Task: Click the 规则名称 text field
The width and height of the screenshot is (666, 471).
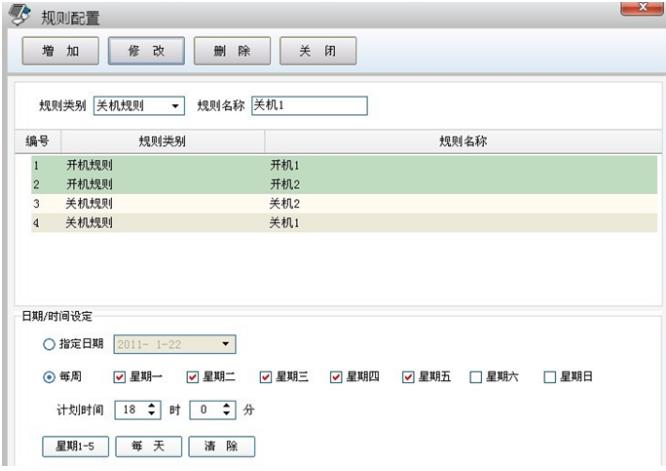Action: [308, 106]
